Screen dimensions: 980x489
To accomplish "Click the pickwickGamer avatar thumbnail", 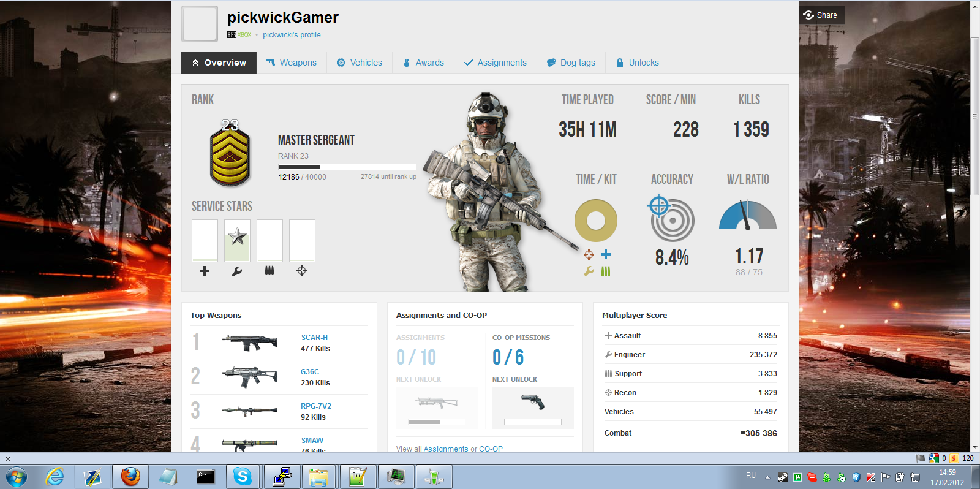I will [200, 24].
